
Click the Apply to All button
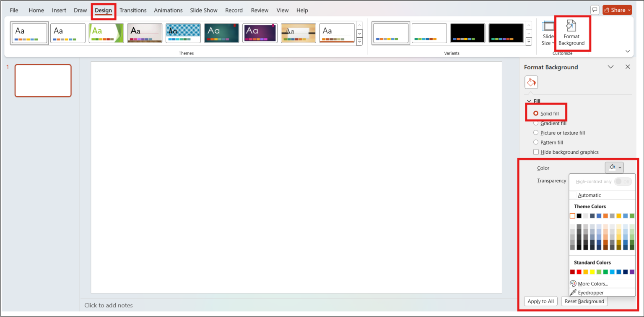point(540,301)
